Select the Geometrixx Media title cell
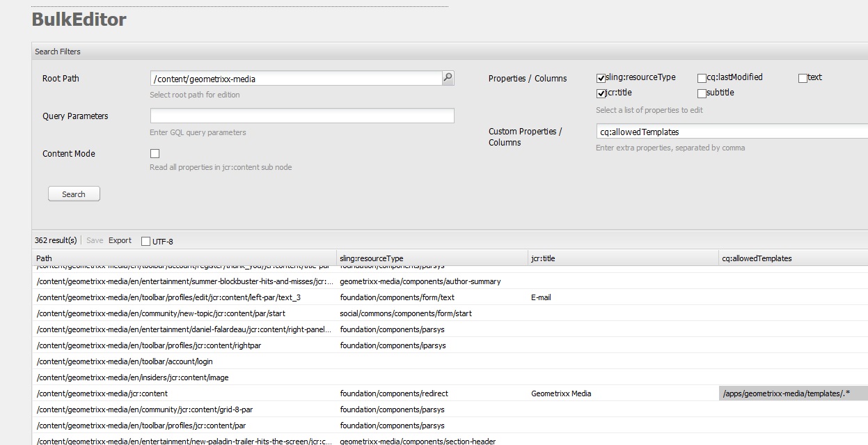 pos(561,393)
